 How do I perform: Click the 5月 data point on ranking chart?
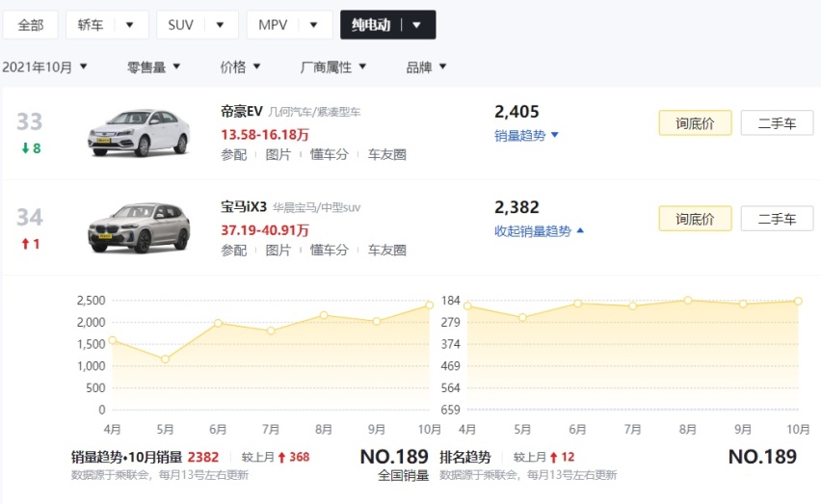(x=522, y=318)
